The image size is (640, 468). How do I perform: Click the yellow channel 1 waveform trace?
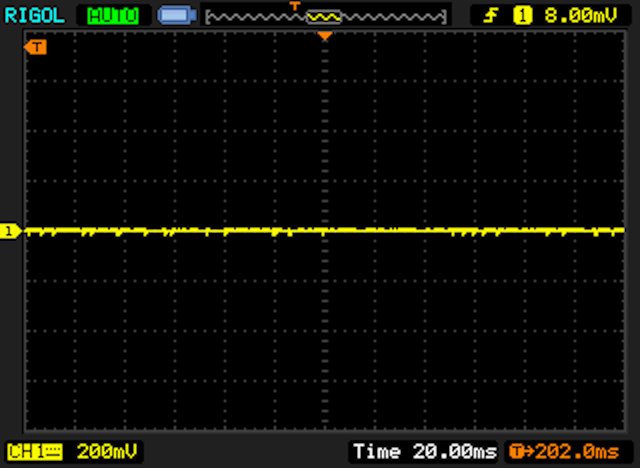click(x=324, y=231)
